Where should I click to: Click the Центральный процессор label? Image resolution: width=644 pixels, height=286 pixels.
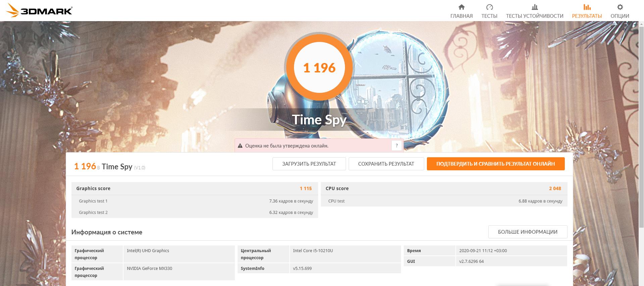[x=256, y=254]
